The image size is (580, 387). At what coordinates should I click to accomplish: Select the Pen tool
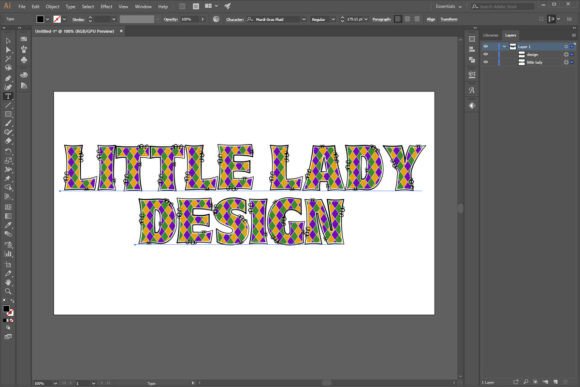(x=8, y=78)
